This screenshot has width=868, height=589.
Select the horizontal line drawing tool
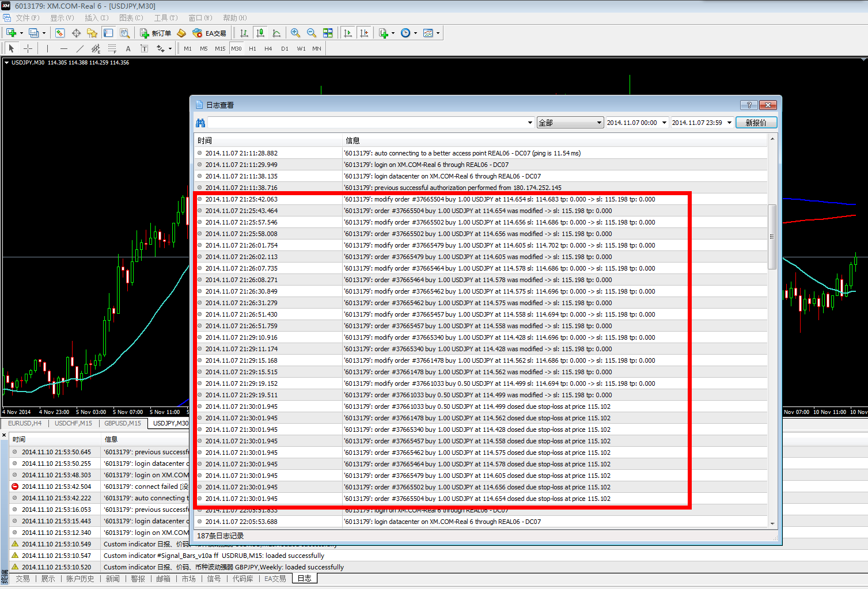click(63, 48)
